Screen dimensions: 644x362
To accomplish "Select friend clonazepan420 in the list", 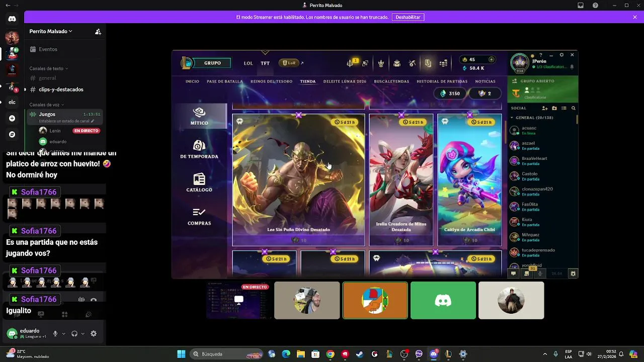I will click(x=541, y=192).
